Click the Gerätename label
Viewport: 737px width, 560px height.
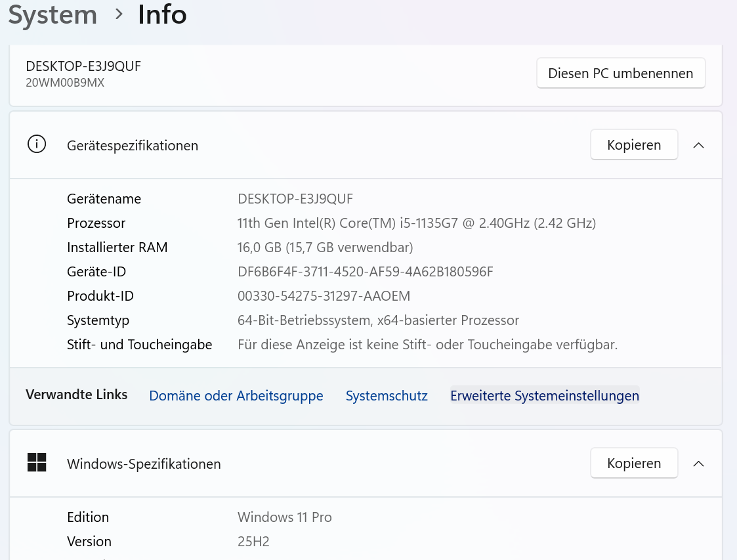click(104, 199)
